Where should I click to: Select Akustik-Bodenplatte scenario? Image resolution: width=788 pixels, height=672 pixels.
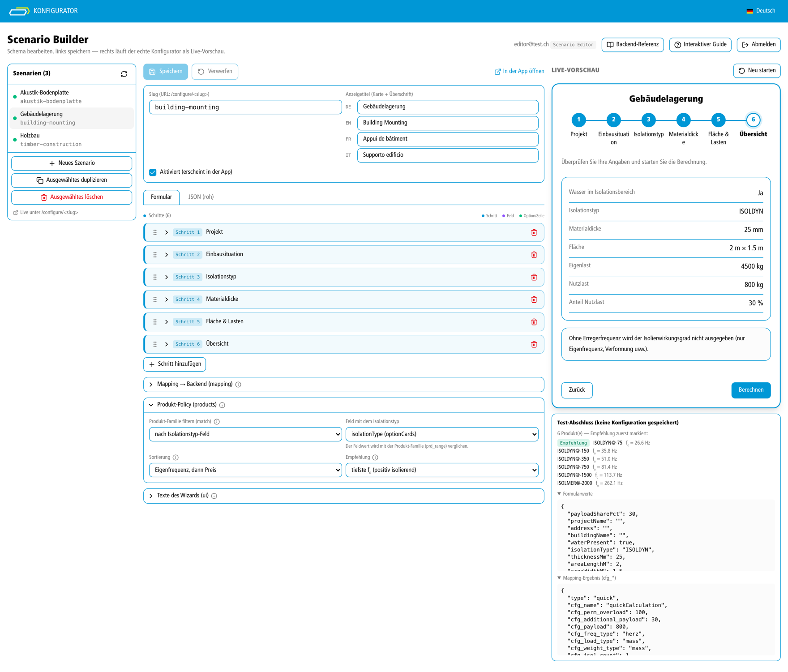[72, 97]
